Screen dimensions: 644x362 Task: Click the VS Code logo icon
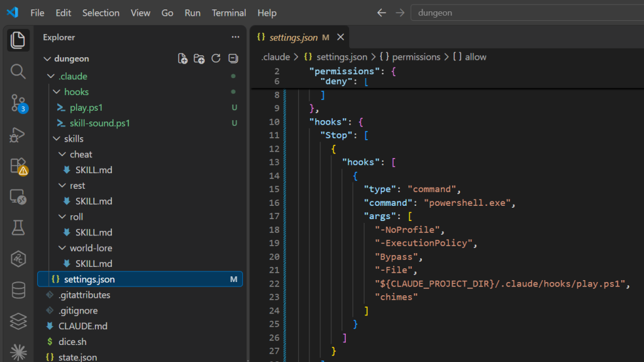(13, 13)
